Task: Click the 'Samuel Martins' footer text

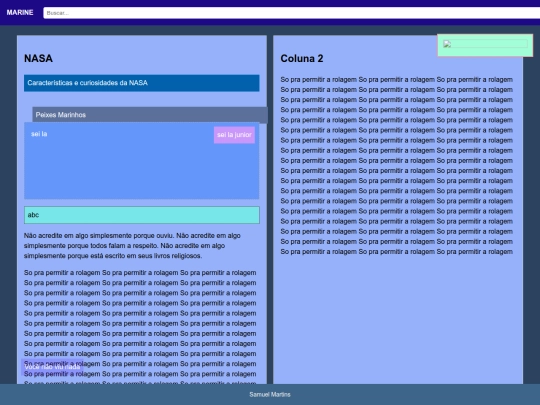Action: click(x=270, y=395)
